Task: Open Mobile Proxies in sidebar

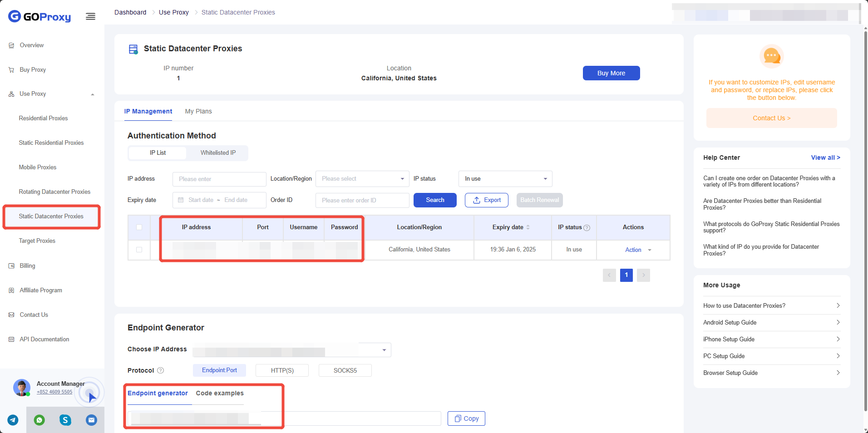Action: [x=38, y=167]
